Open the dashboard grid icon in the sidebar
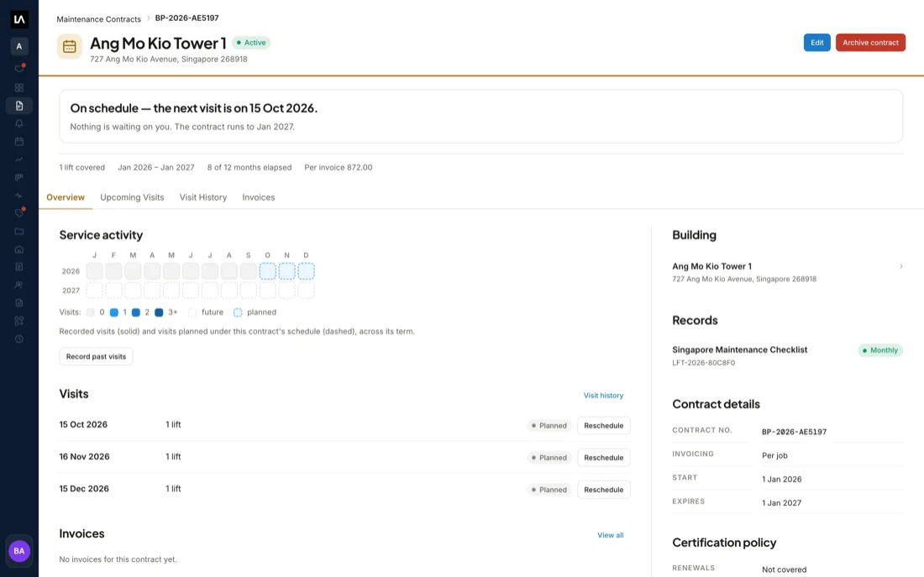The height and width of the screenshot is (577, 924). (18, 88)
